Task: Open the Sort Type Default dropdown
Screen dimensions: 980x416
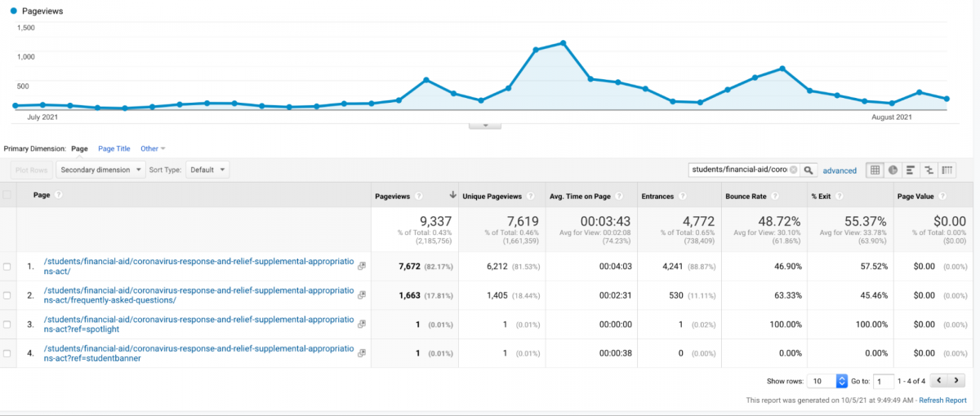Action: pos(207,170)
